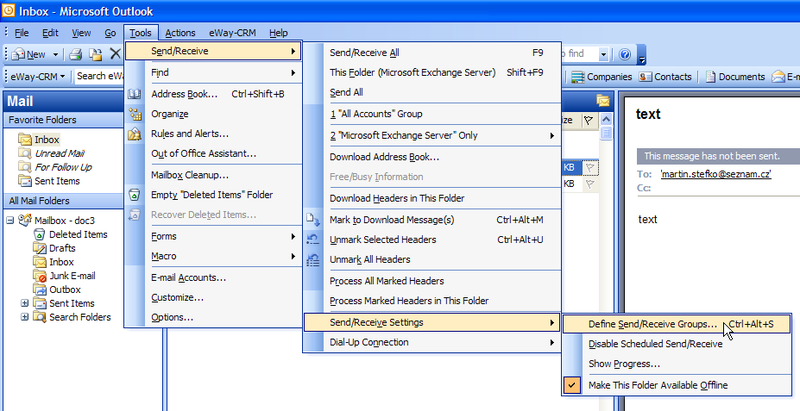Click the Move to Folder toolbar icon

tap(95, 54)
